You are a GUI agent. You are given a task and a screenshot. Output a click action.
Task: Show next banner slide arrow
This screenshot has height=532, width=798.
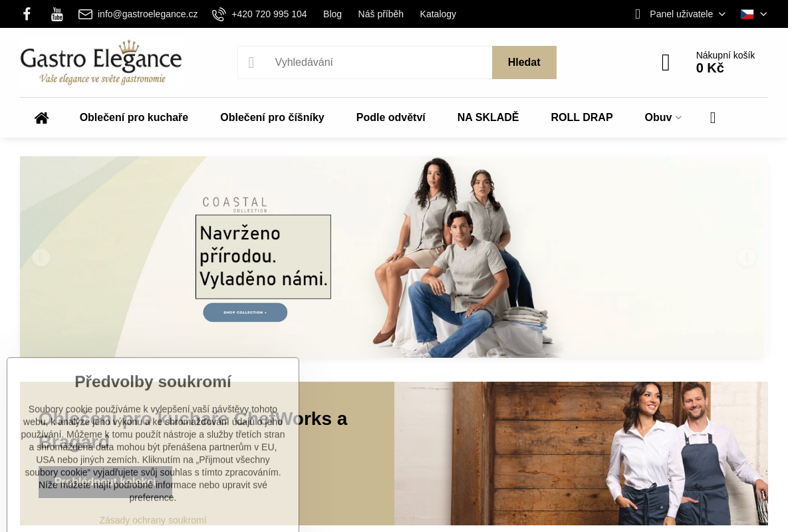click(x=747, y=257)
